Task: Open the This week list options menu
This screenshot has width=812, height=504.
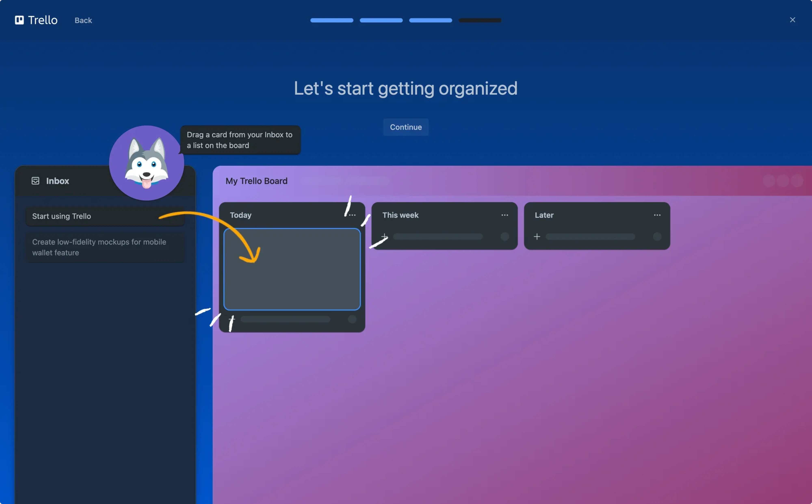Action: coord(505,215)
